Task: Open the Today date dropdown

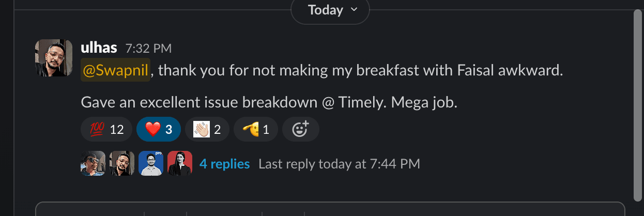Action: coord(330,10)
